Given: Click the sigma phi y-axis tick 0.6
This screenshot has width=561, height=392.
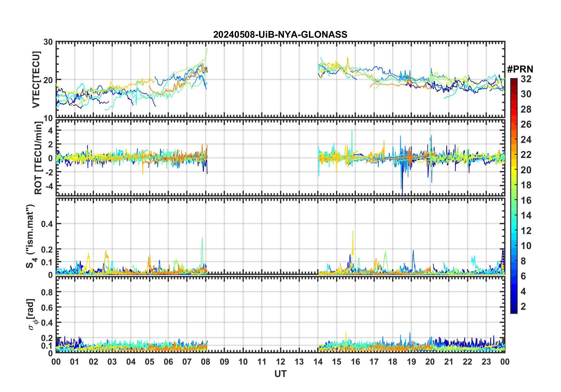Looking at the screenshot, I should pyautogui.click(x=47, y=308).
